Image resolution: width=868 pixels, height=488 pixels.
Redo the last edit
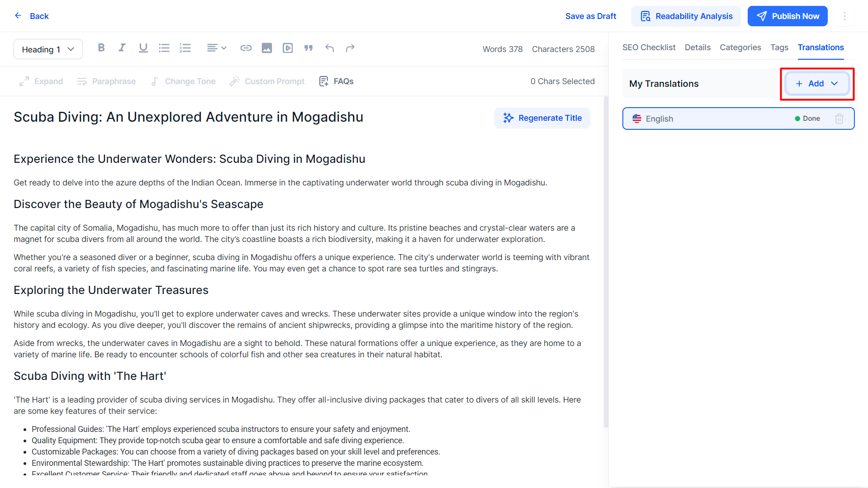point(350,48)
